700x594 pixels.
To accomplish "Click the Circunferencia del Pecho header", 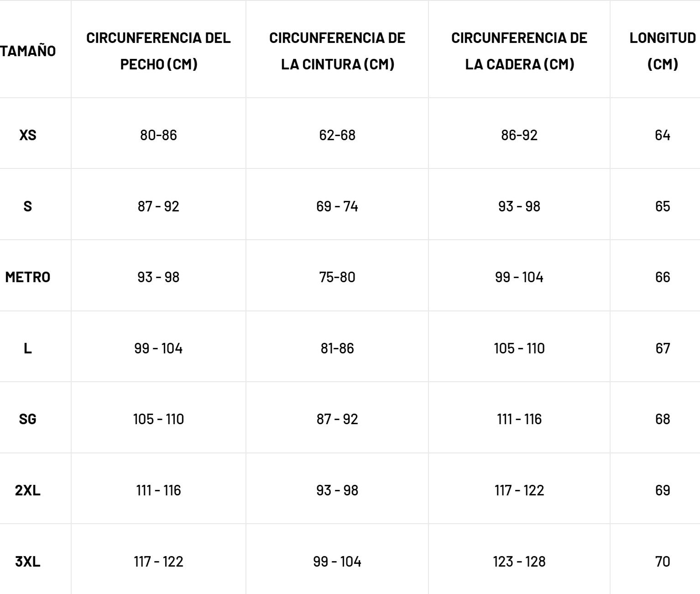I will pos(158,51).
